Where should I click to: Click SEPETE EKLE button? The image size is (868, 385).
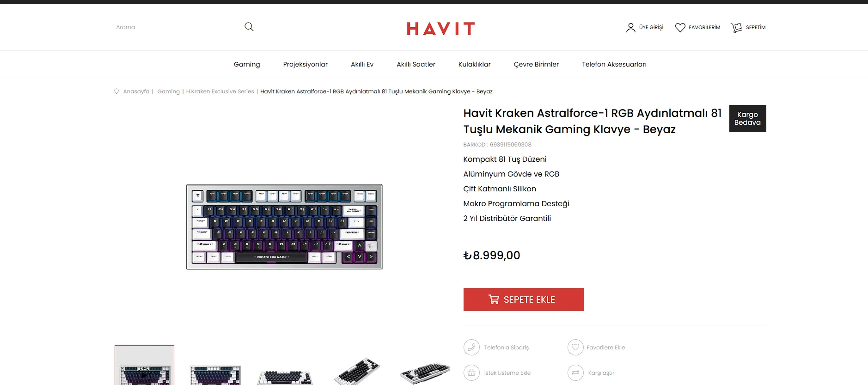[523, 299]
